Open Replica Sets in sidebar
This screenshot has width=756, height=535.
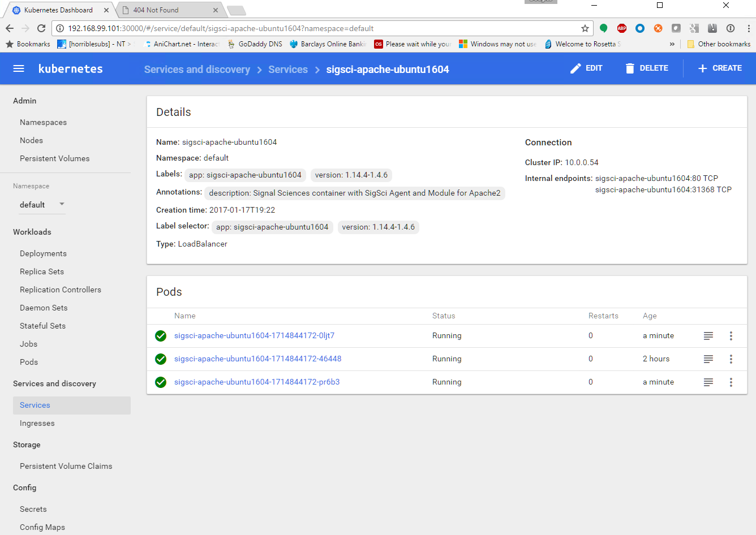(x=42, y=271)
